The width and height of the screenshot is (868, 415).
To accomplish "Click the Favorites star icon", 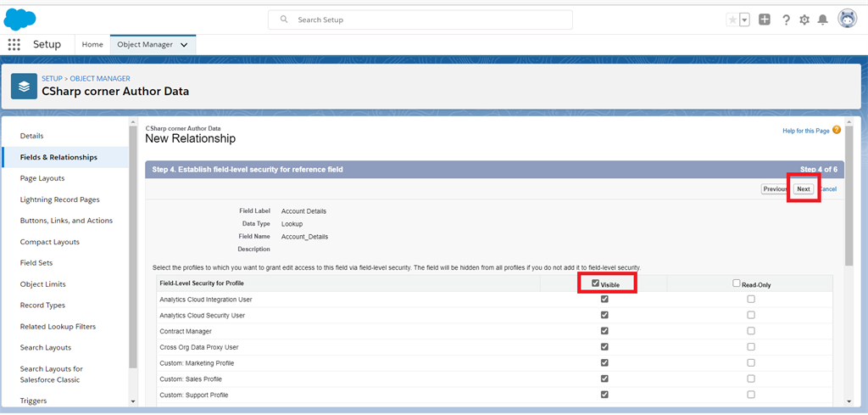I will pyautogui.click(x=732, y=20).
